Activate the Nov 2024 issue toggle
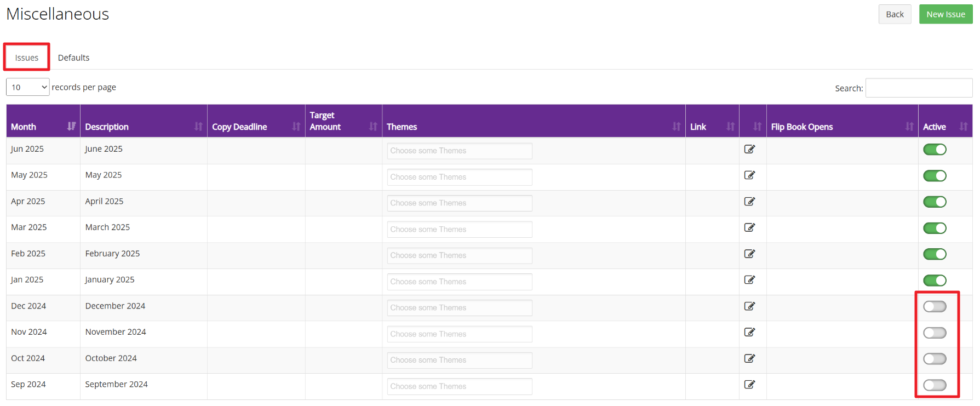Screen dimensions: 980x406 tap(935, 333)
